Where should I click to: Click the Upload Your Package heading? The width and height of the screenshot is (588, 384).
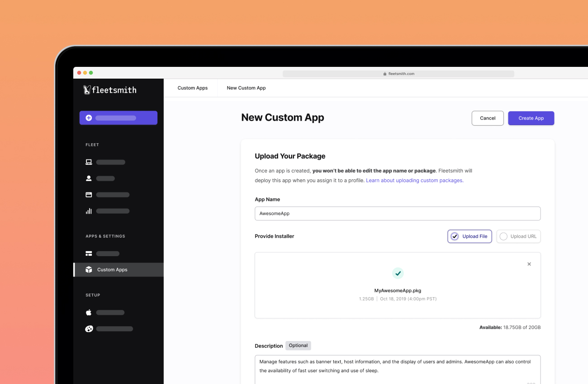290,156
